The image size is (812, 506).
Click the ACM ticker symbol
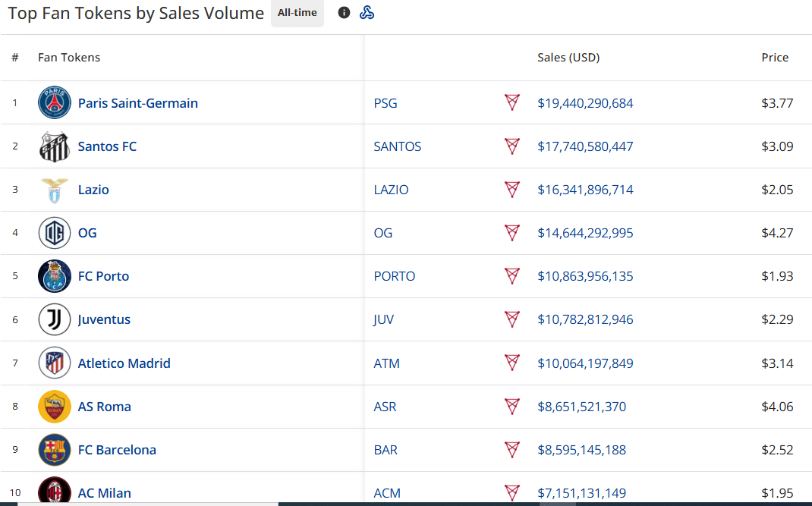[x=387, y=493]
